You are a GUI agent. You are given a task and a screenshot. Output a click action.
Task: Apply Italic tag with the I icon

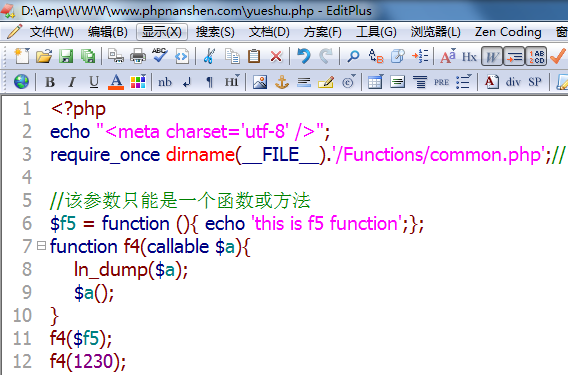pos(72,82)
